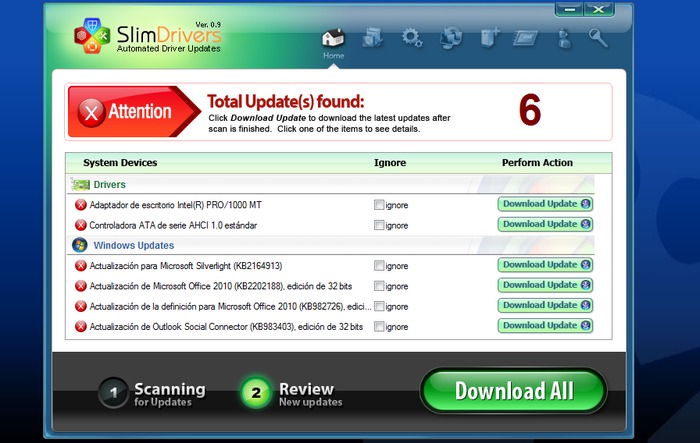Image resolution: width=700 pixels, height=443 pixels.
Task: Open the support person headset icon
Action: coord(565,38)
